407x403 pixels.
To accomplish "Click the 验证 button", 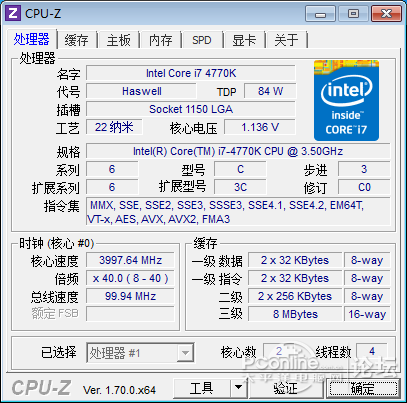I will tap(286, 388).
